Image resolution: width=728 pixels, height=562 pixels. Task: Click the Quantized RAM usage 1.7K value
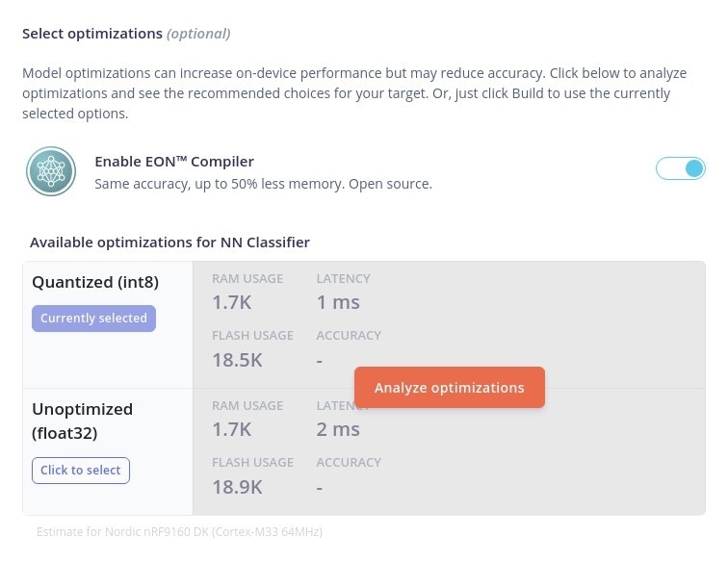click(232, 302)
